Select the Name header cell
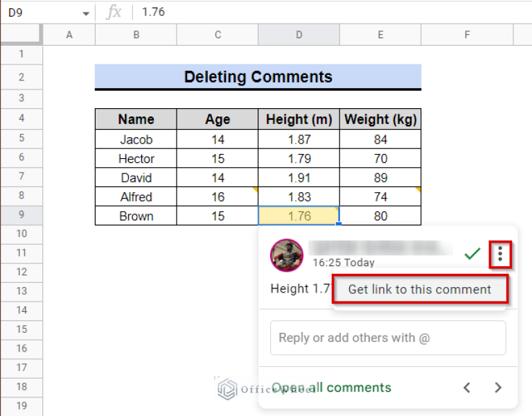Screen dimensions: 532x416 point(136,119)
